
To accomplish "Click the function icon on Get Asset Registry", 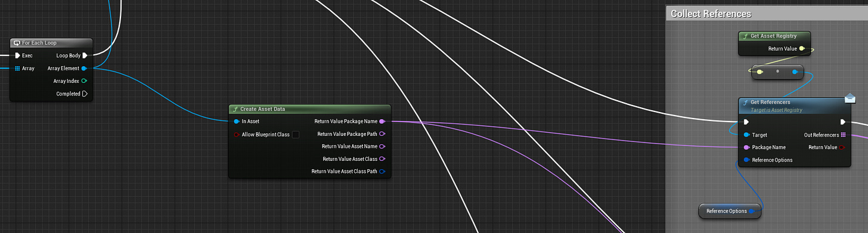I will [x=745, y=36].
